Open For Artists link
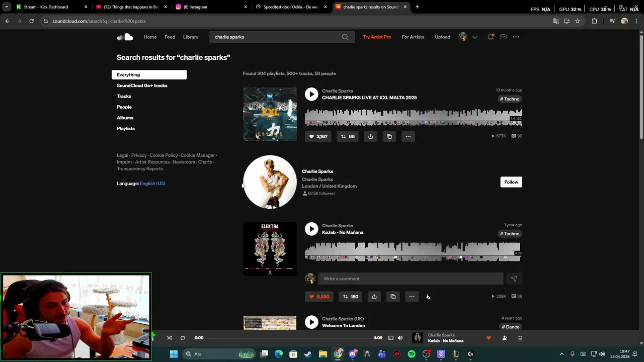Viewport: 644px width, 362px height. 413,37
